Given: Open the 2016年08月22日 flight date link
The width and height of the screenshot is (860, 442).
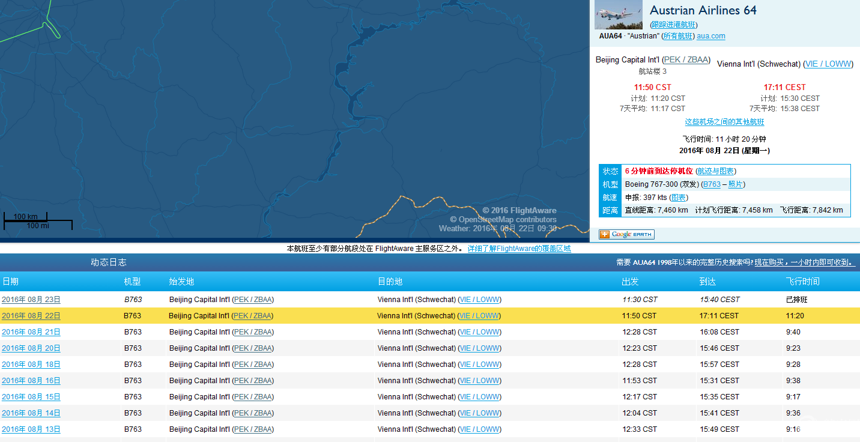Looking at the screenshot, I should tap(31, 316).
